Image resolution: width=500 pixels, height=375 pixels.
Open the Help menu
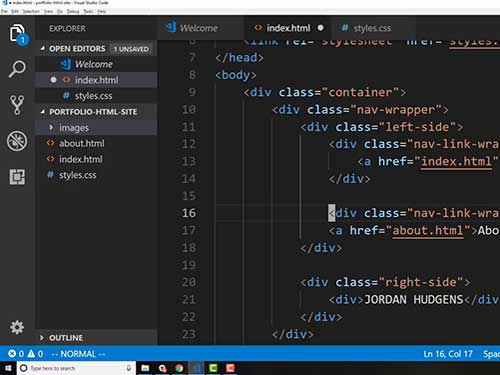point(102,11)
